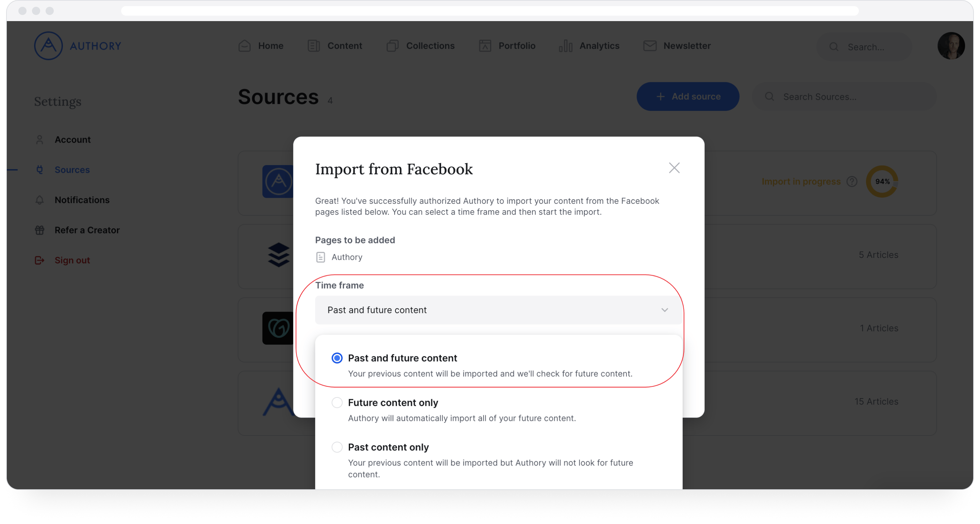Click the 94% progress ring

pyautogui.click(x=882, y=181)
